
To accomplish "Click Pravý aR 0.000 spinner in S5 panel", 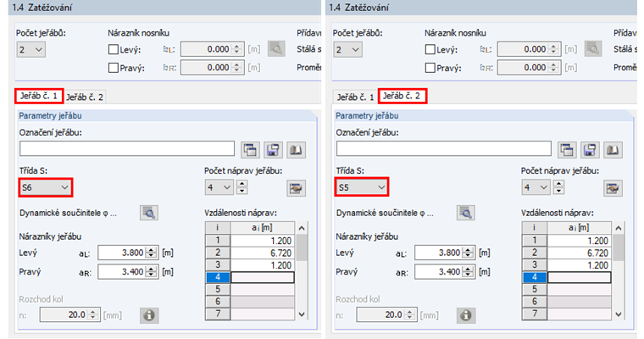I will [x=553, y=68].
